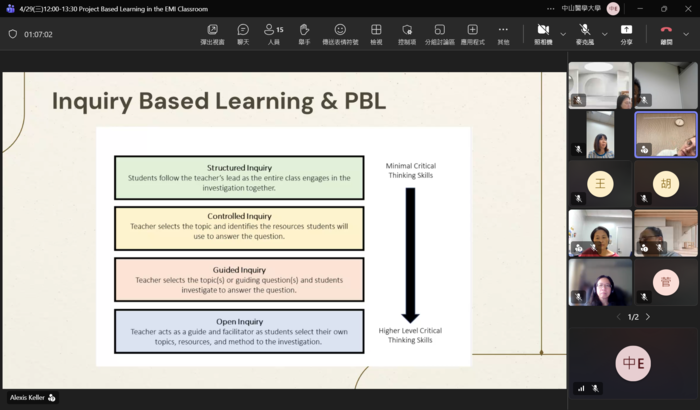The width and height of the screenshot is (700, 410).
Task: Go to previous participant page arrow
Action: pos(619,317)
